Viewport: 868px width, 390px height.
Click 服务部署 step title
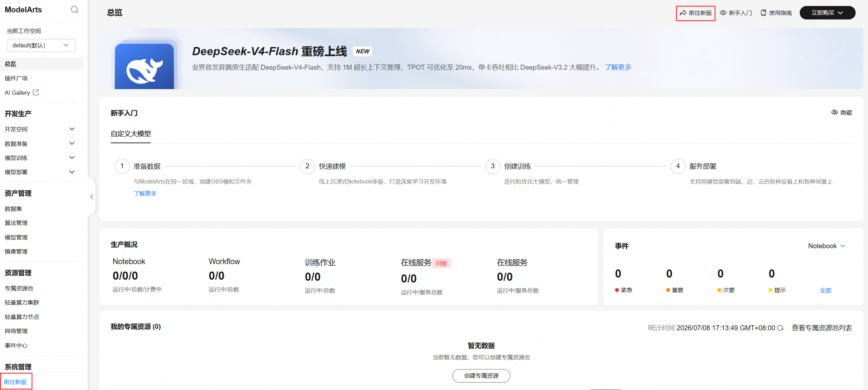(703, 166)
